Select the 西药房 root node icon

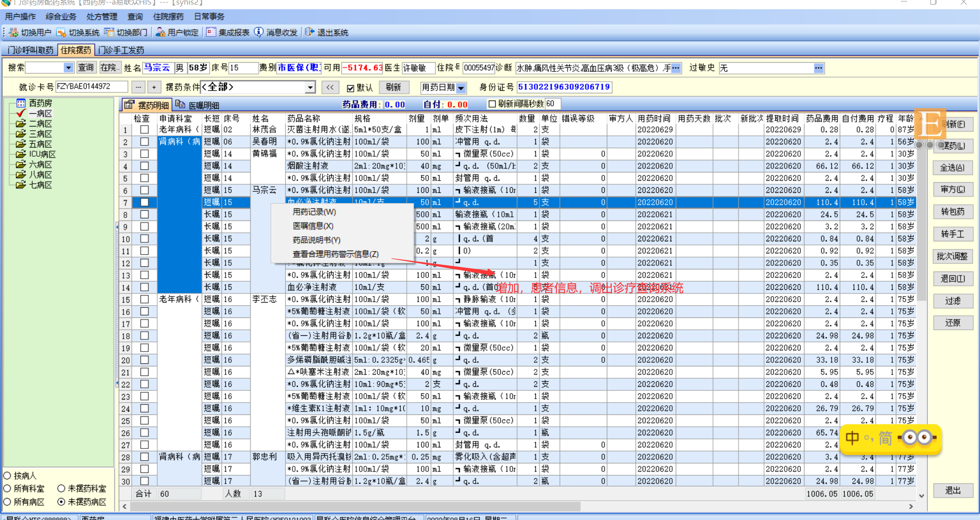click(21, 103)
